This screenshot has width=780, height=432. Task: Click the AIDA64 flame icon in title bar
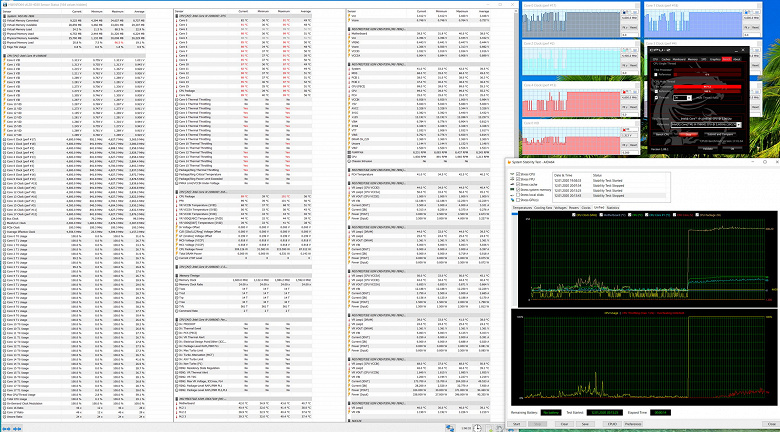point(507,160)
